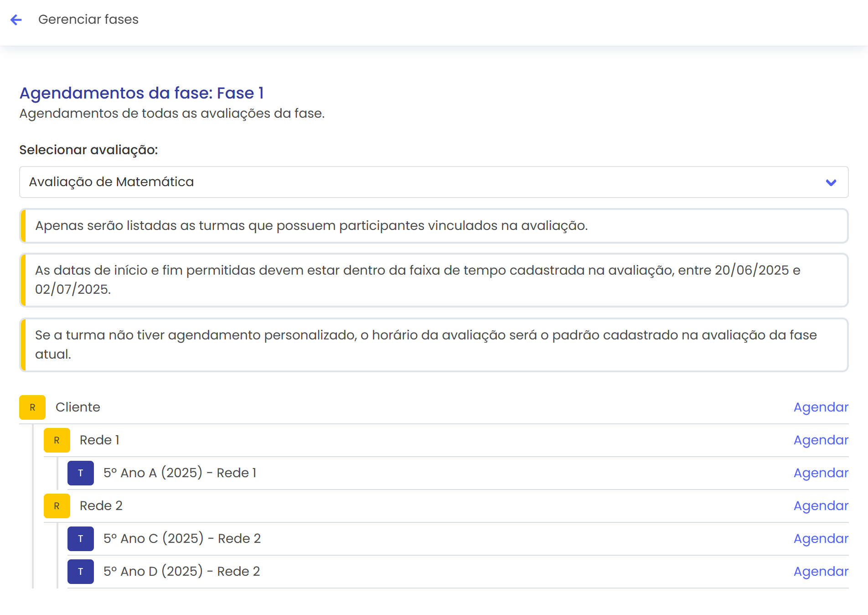Click Agendar for Cliente
The height and width of the screenshot is (615, 868).
(x=821, y=407)
